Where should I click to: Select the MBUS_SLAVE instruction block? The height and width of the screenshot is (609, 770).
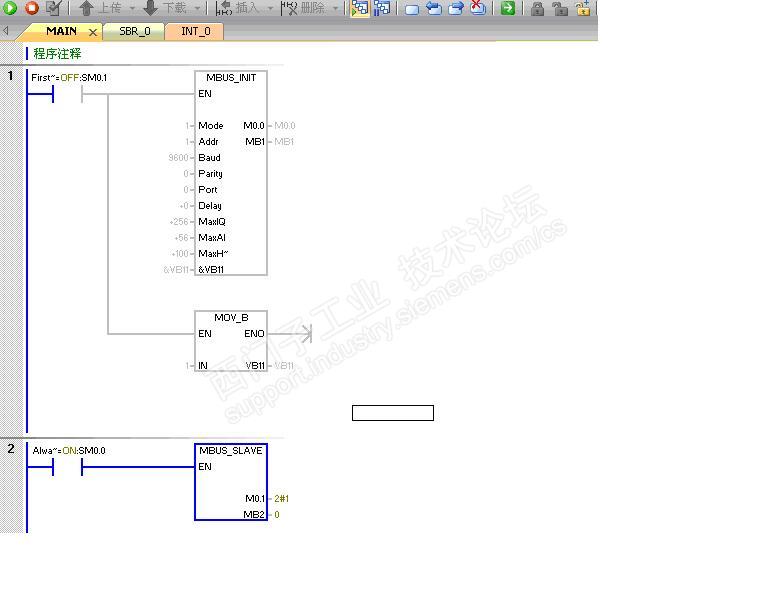(231, 482)
